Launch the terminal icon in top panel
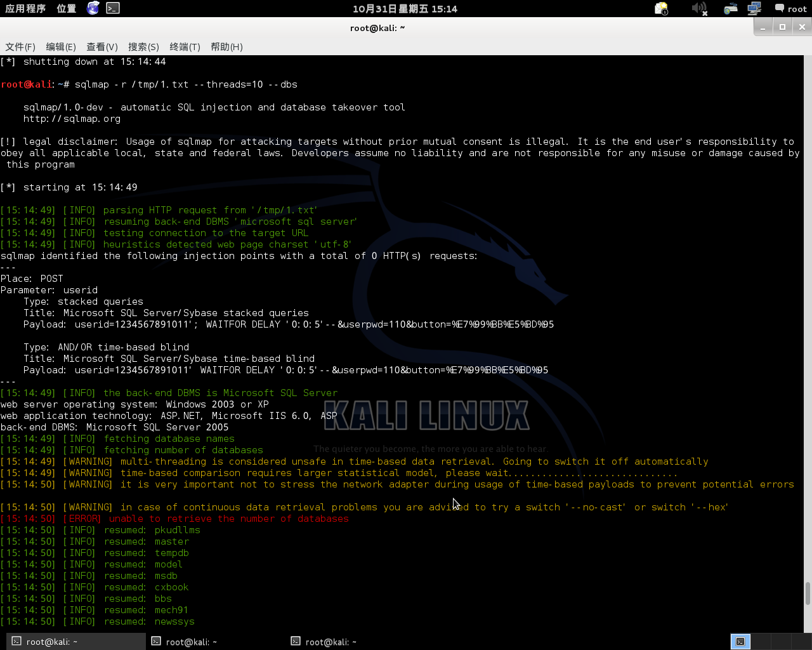This screenshot has height=650, width=812. coord(113,8)
